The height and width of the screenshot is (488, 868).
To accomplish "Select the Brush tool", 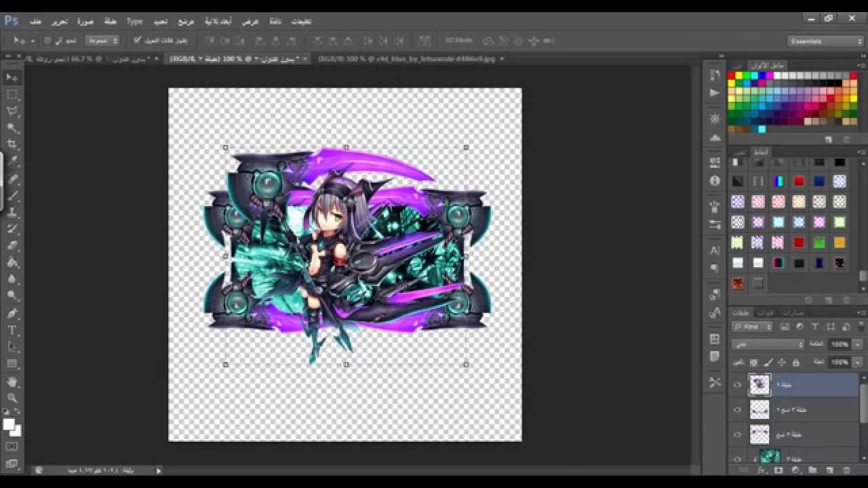I will click(x=12, y=196).
